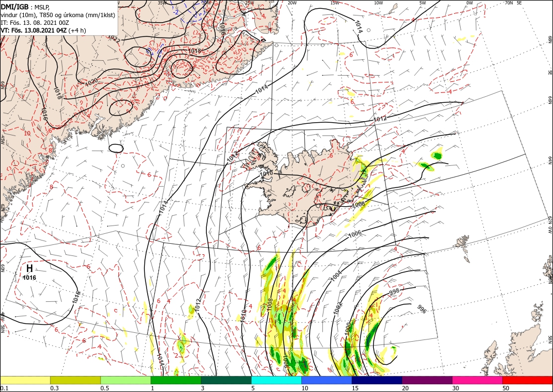Click the 1016 value under the H
The width and height of the screenshot is (553, 392).
(x=29, y=278)
